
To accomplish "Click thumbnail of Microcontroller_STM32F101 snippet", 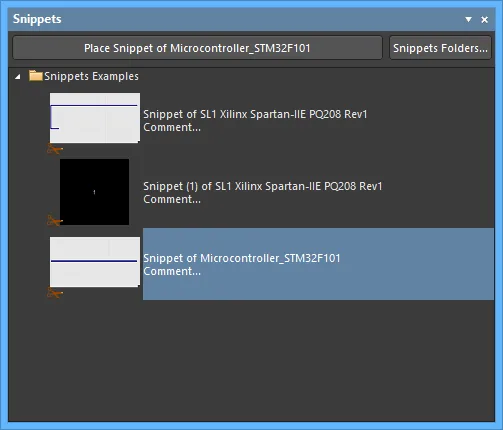I will [95, 262].
